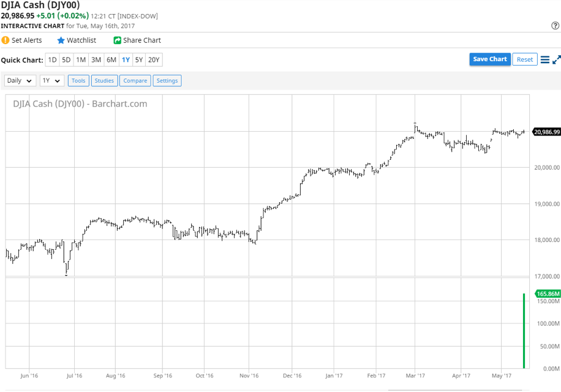Click the Sep '16 axis label

(163, 375)
